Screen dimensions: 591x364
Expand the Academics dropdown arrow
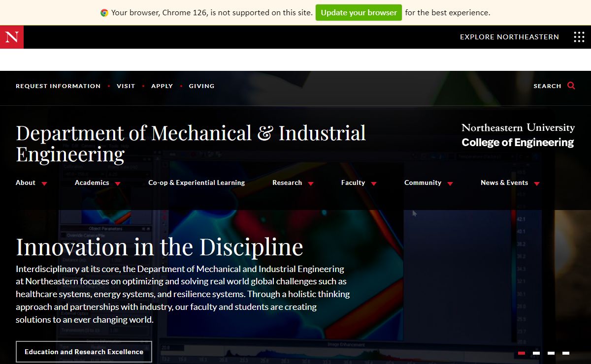click(118, 183)
